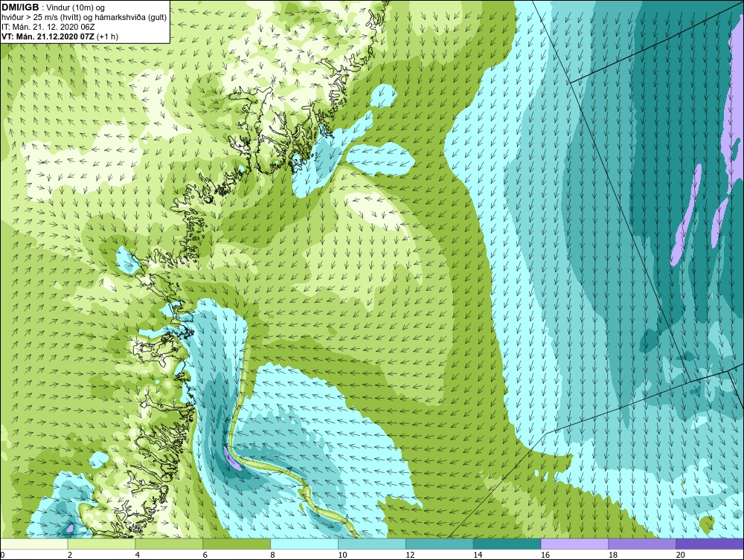Click the legend scale label "20"
Screen dimensions: 744x560
click(681, 555)
